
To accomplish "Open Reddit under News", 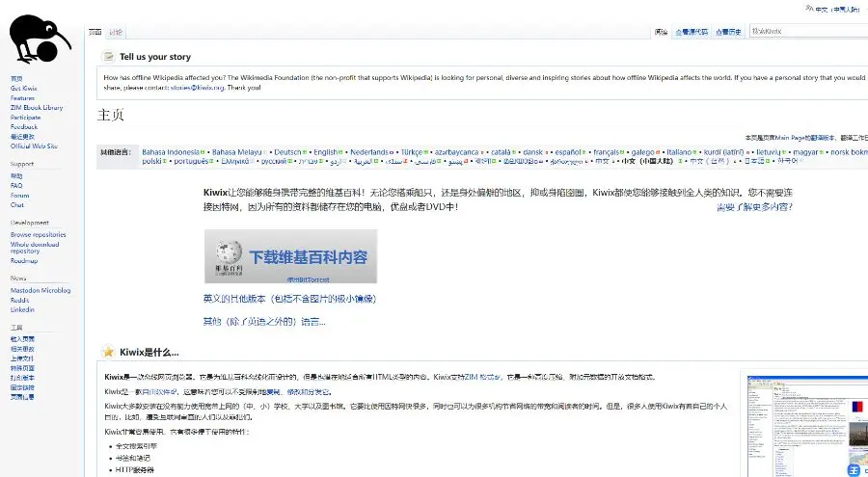I will (x=19, y=300).
